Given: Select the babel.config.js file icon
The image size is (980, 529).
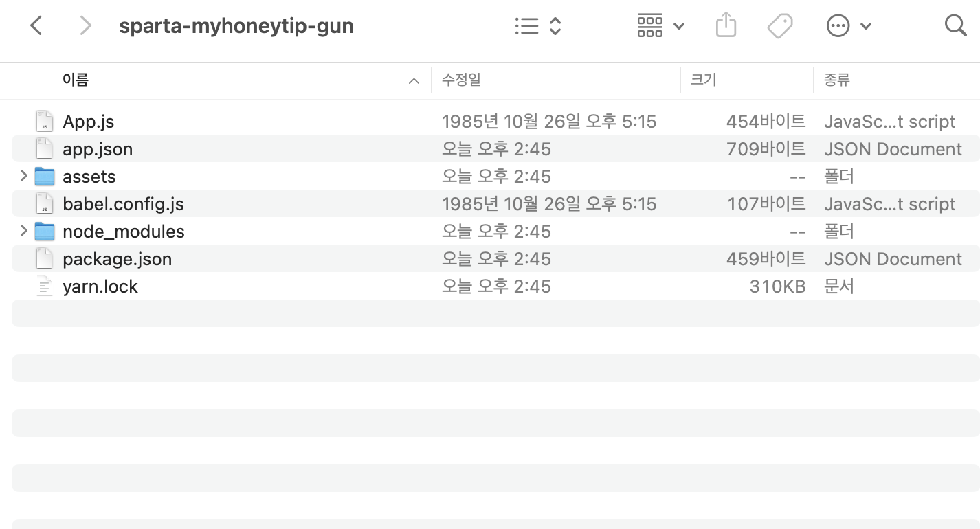Looking at the screenshot, I should click(45, 204).
